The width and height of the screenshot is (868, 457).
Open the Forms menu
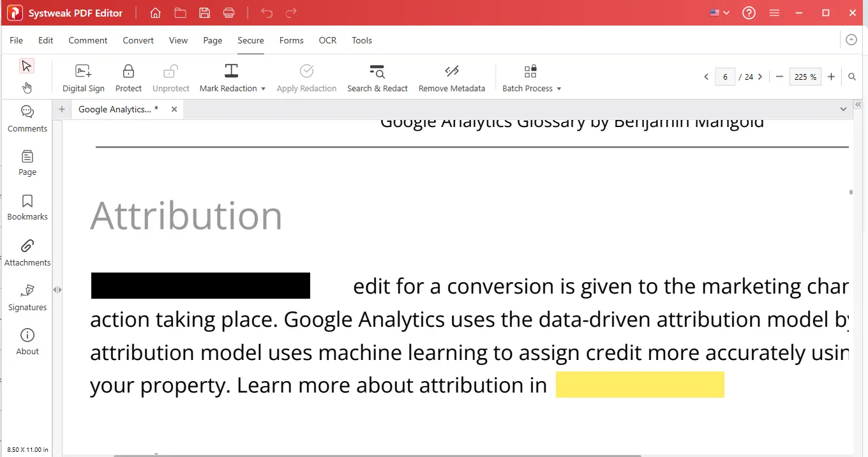point(292,40)
